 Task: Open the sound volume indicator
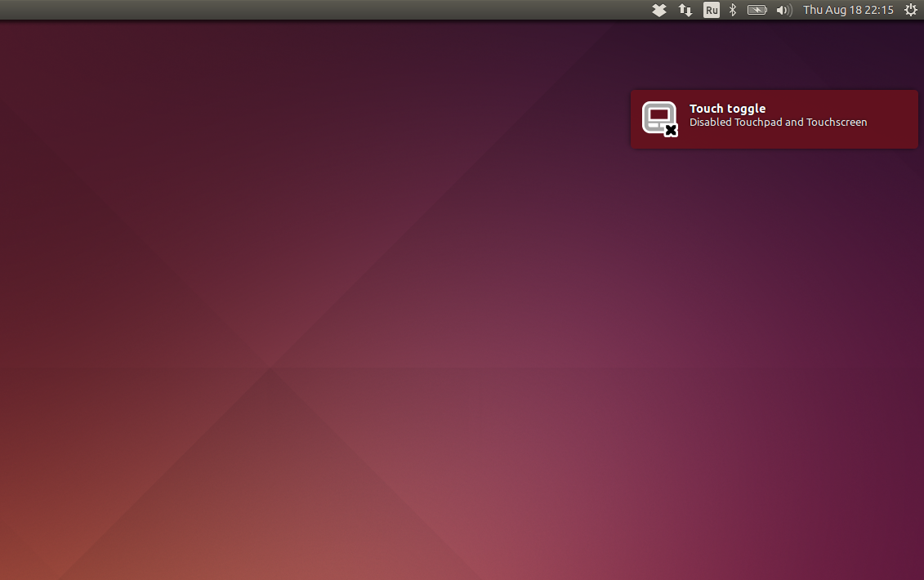[x=784, y=10]
